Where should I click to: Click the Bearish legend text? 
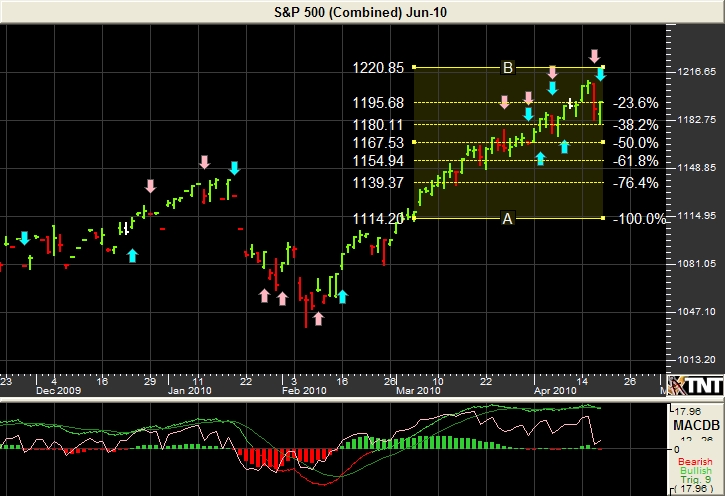(x=695, y=461)
